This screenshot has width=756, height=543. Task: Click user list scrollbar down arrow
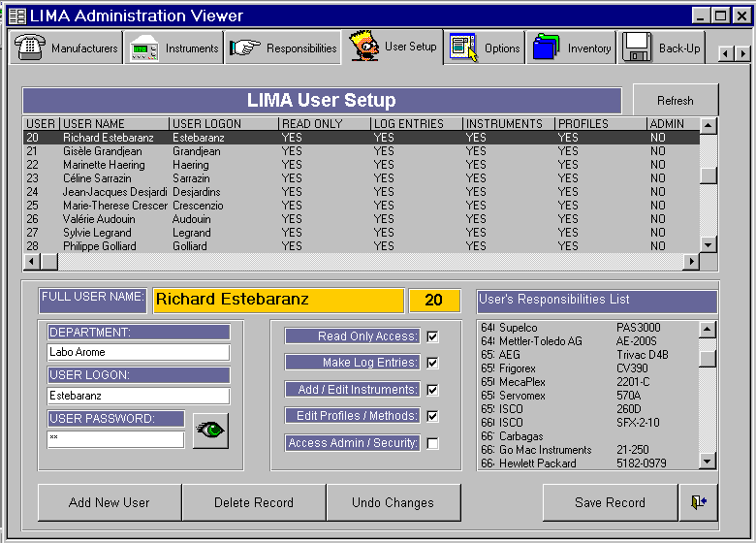(708, 244)
